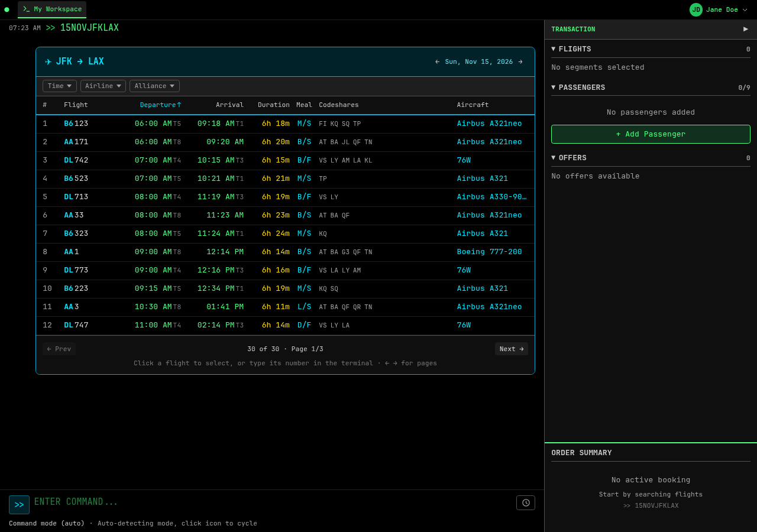Click the Add Passenger button
The width and height of the screenshot is (757, 532).
point(651,134)
